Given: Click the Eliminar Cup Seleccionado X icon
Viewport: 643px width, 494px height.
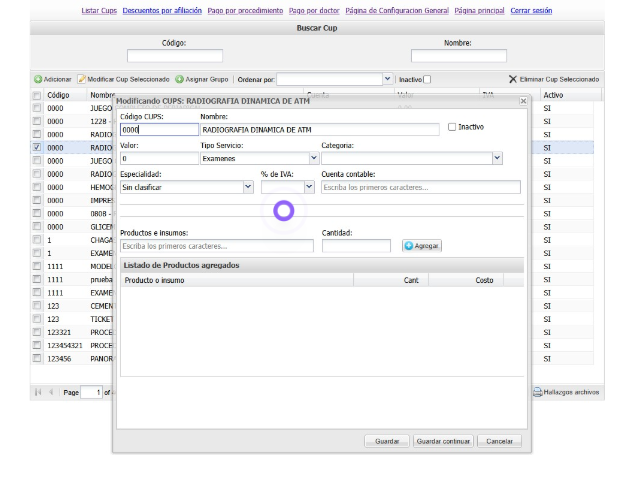Looking at the screenshot, I should click(513, 79).
